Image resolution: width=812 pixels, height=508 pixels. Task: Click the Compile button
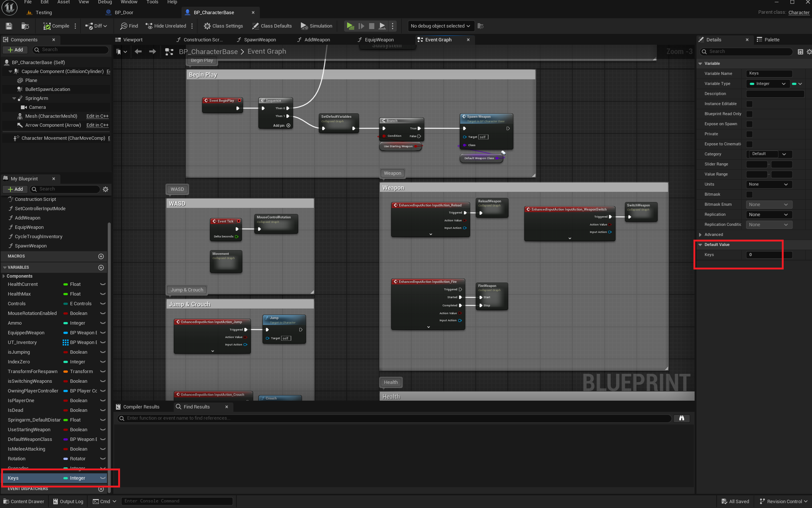(56, 26)
